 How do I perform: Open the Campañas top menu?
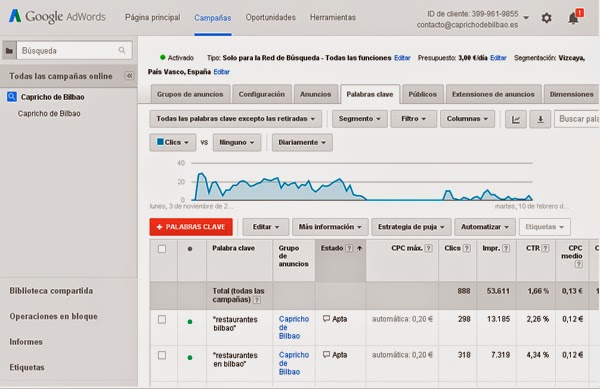tap(213, 18)
